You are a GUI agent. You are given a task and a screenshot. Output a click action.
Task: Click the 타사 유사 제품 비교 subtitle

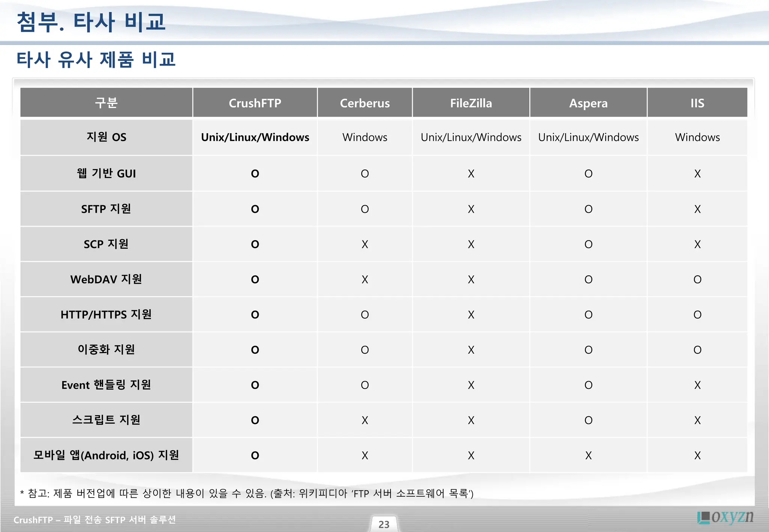(96, 60)
